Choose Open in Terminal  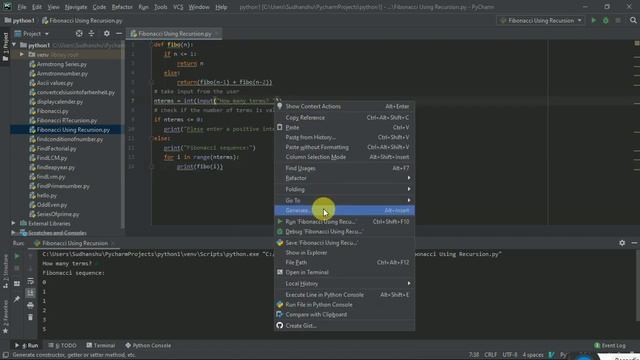[344, 272]
